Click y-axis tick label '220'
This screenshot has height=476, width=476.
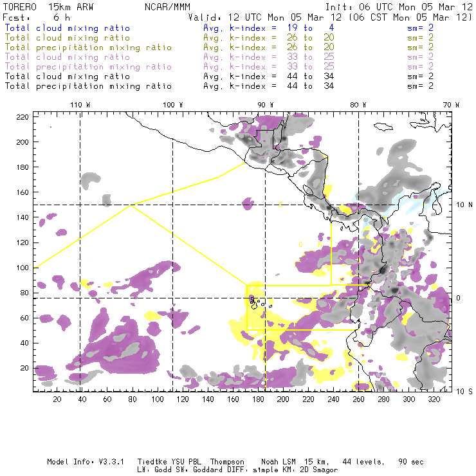[x=23, y=117]
